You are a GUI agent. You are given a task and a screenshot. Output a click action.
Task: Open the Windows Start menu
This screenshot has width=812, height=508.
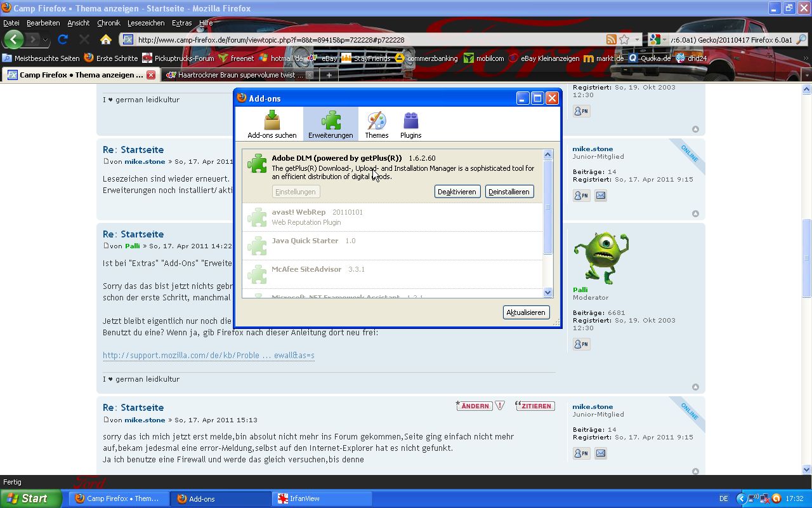(x=31, y=498)
